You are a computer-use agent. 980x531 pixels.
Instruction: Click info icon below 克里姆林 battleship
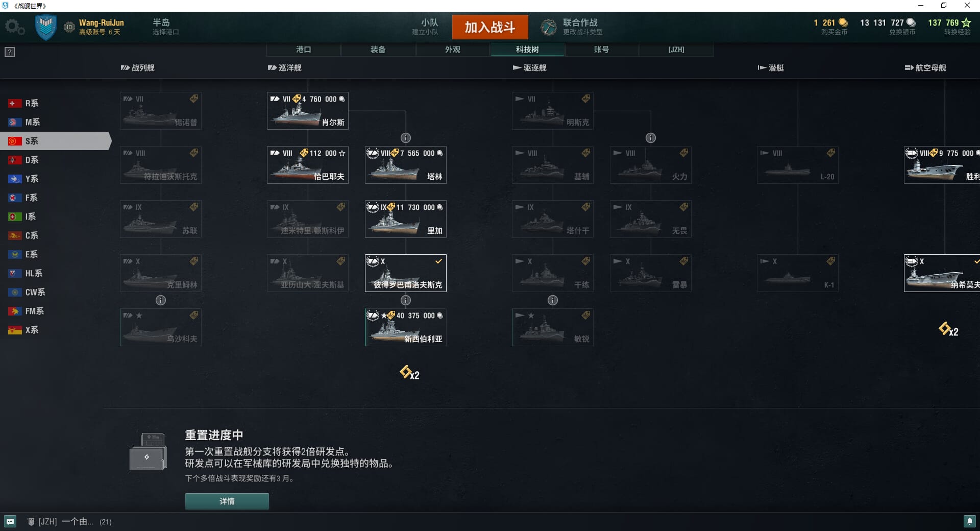[161, 300]
